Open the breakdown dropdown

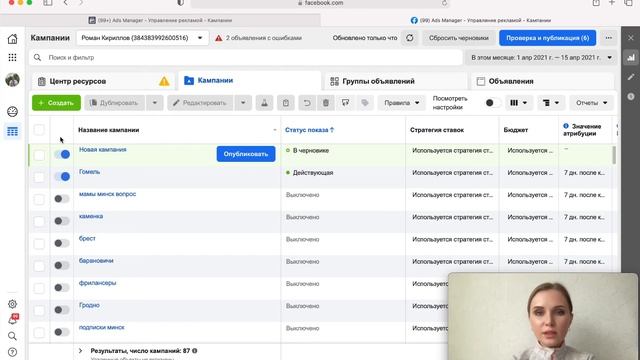(x=551, y=103)
